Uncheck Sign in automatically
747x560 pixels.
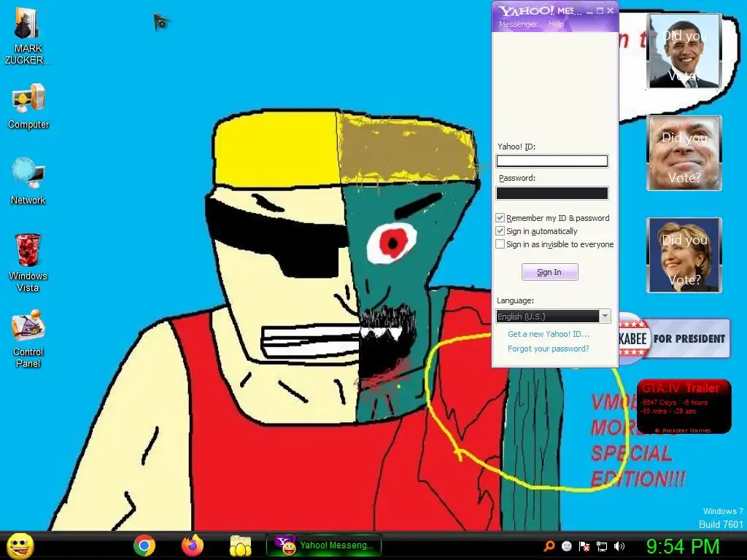coord(500,231)
